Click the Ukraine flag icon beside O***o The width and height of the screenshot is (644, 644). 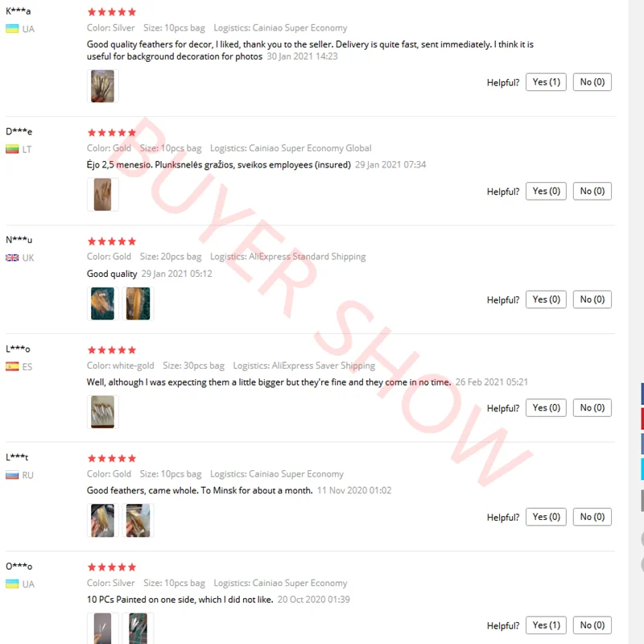[x=12, y=584]
